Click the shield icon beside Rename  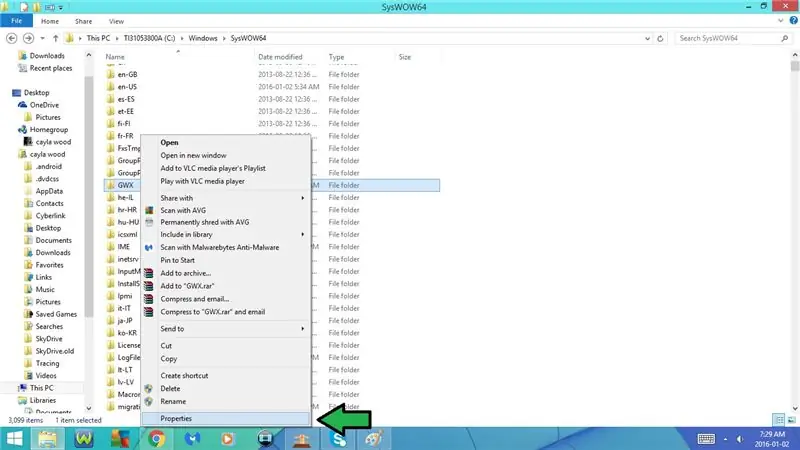pyautogui.click(x=148, y=402)
